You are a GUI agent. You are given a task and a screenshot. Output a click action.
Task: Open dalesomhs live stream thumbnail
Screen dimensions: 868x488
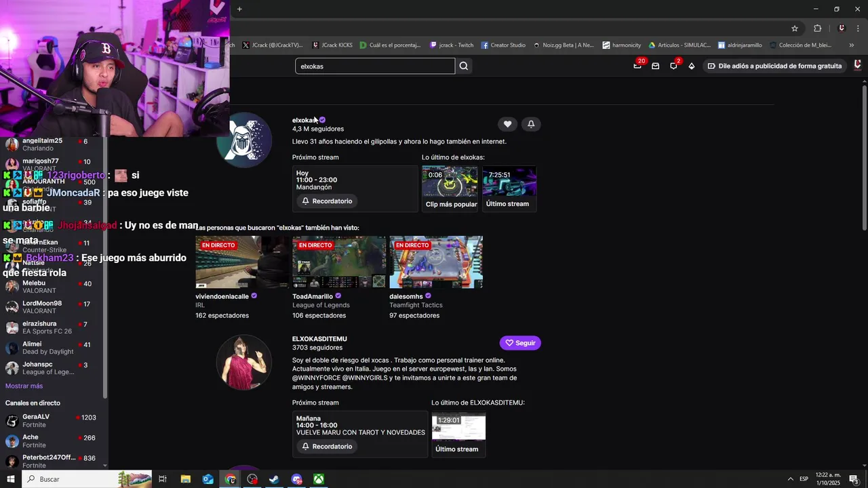(436, 262)
